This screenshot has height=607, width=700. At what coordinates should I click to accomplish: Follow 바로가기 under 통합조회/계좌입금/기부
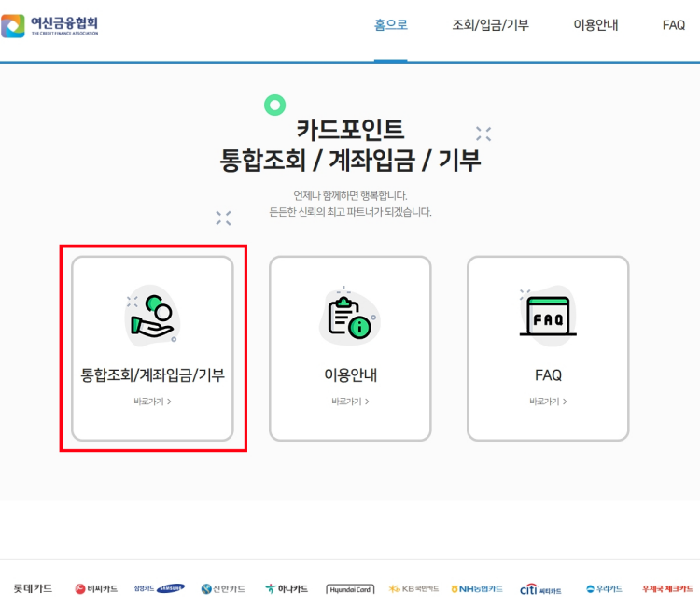click(152, 402)
